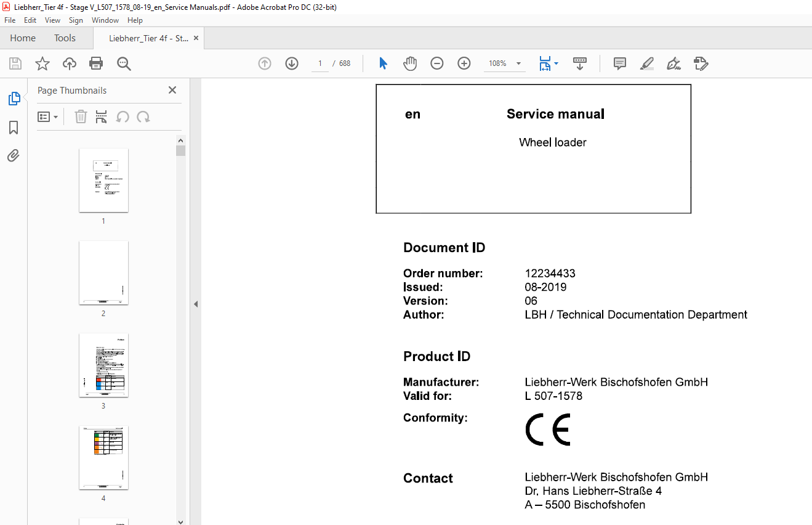
Task: Click the scrolling mode keyboard icon
Action: click(x=579, y=63)
